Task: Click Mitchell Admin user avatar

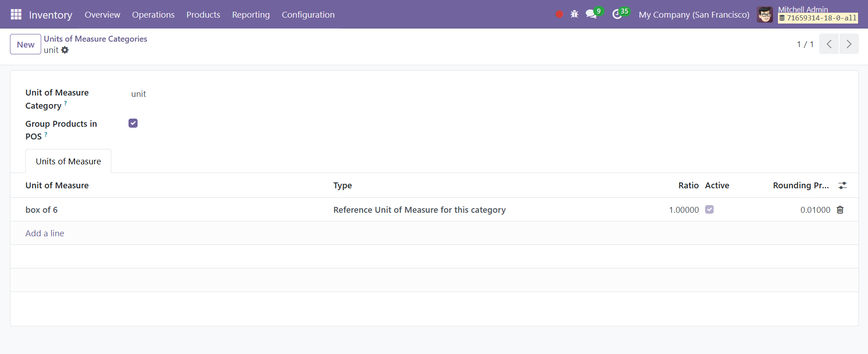Action: pyautogui.click(x=765, y=14)
